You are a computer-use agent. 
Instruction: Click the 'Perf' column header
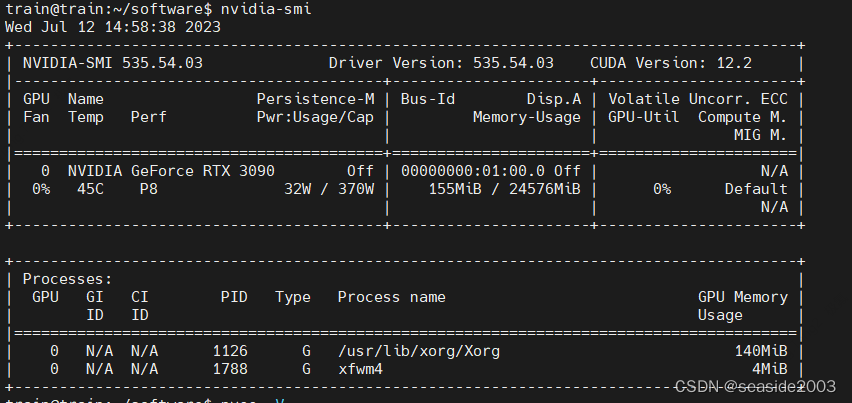coord(149,117)
